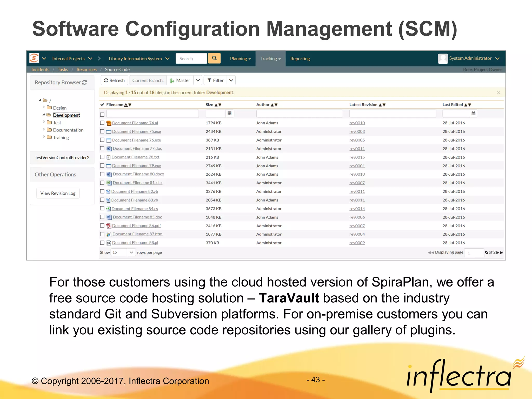Click the Illustrator icon of Document Filename 74.ai
The width and height of the screenshot is (532, 399).
[109, 123]
